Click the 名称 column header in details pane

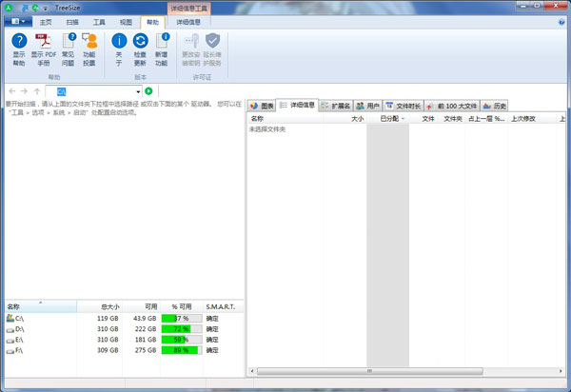pyautogui.click(x=285, y=119)
